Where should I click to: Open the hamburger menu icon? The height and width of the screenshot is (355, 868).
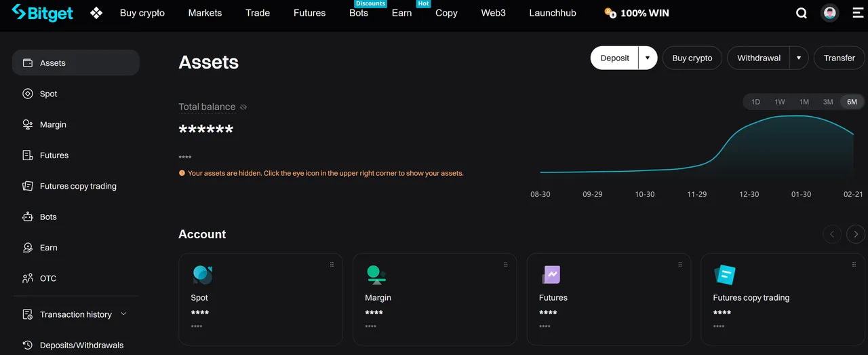click(x=858, y=13)
